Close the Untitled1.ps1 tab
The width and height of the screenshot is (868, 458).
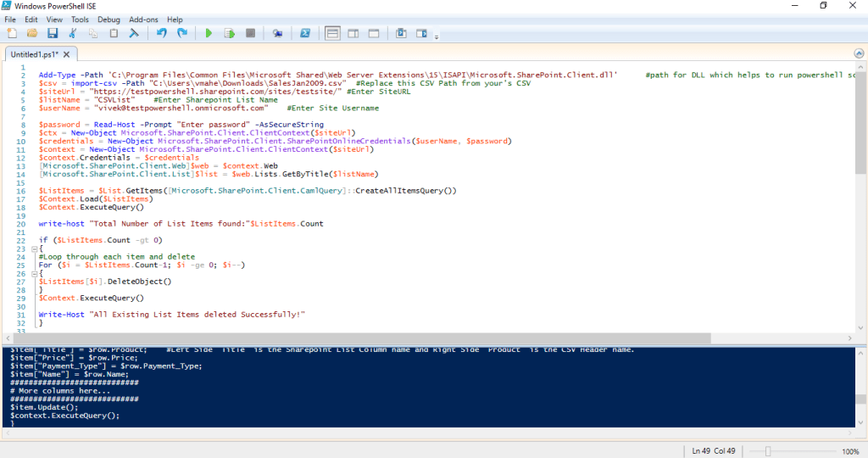[66, 54]
